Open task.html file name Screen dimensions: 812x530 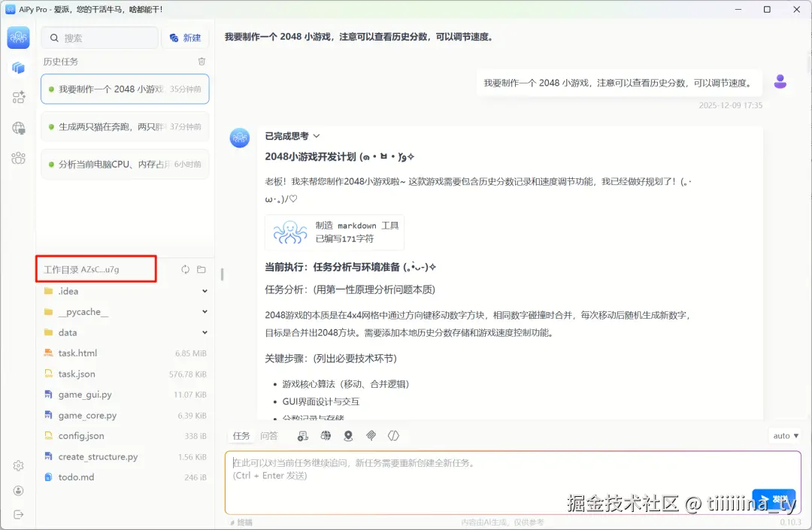77,353
